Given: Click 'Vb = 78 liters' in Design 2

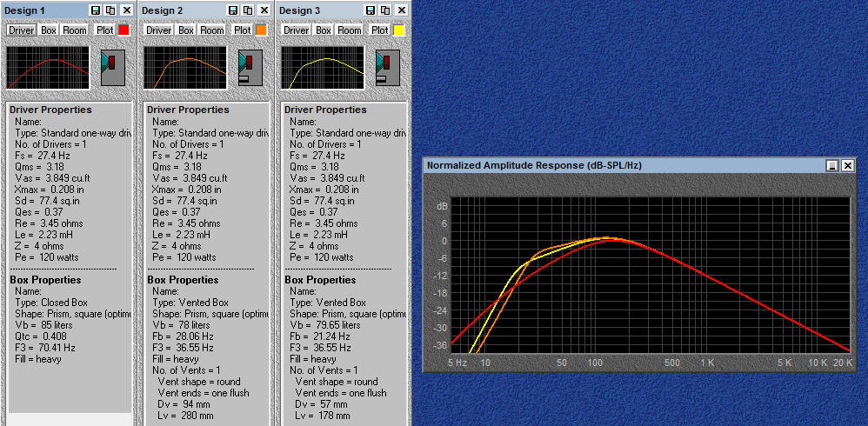Looking at the screenshot, I should point(181,325).
